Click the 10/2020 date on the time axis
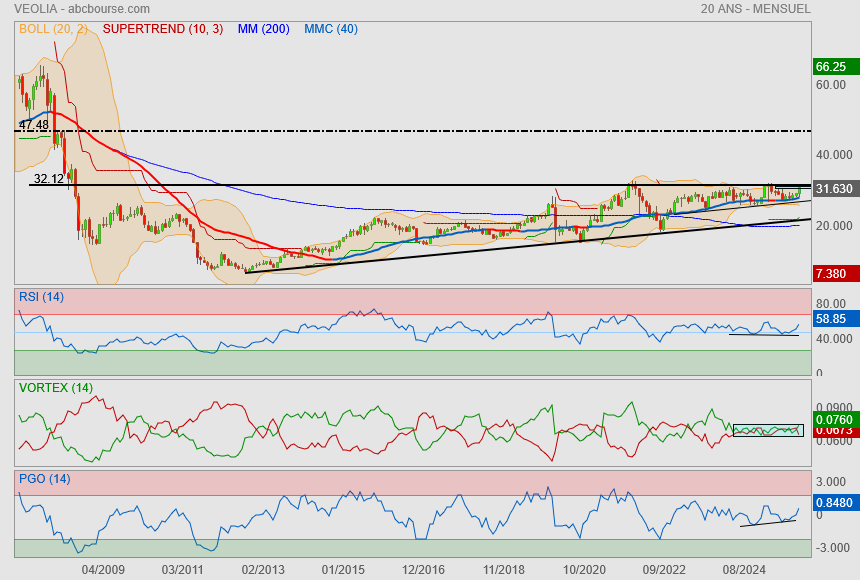 [x=584, y=568]
